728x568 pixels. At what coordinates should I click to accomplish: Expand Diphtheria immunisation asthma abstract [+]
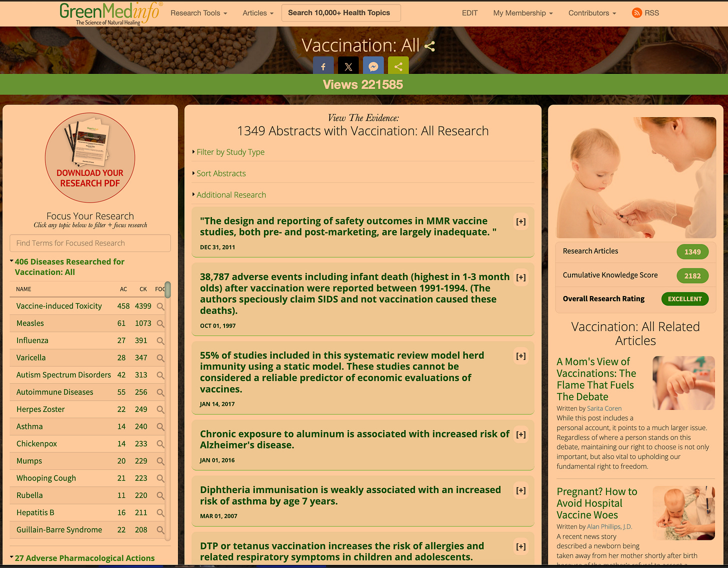[521, 490]
